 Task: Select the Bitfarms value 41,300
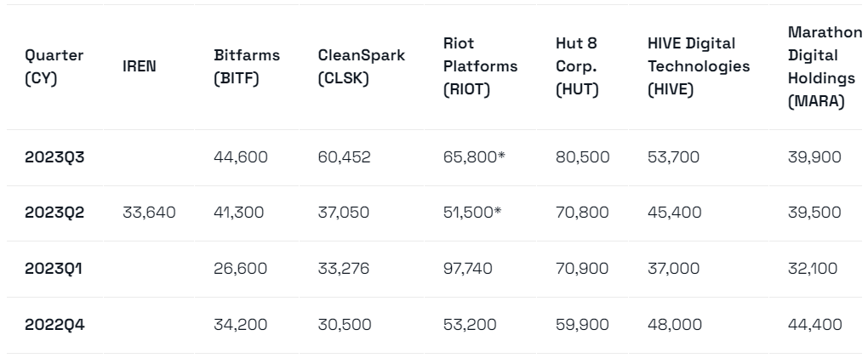[x=240, y=213]
